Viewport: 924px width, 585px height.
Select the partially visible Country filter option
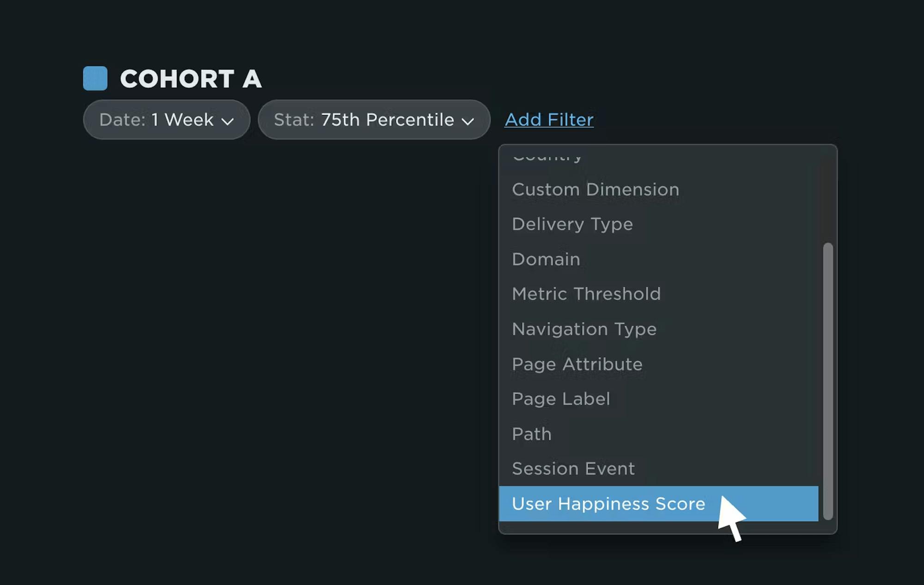point(547,156)
